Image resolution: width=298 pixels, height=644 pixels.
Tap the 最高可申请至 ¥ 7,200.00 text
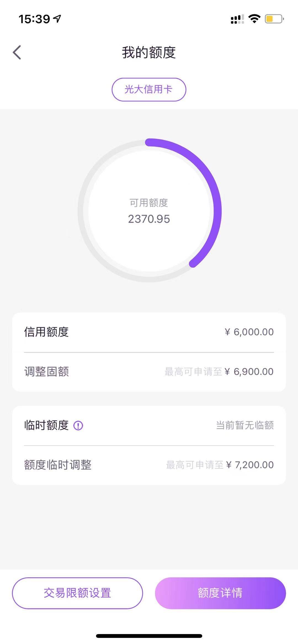(220, 465)
